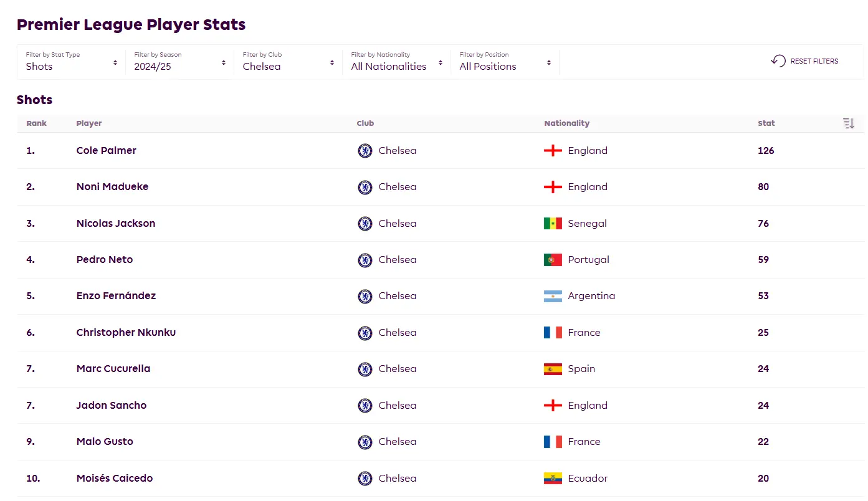Click stat value 53 for Enzo Fernández
This screenshot has width=868, height=501.
pyautogui.click(x=763, y=296)
